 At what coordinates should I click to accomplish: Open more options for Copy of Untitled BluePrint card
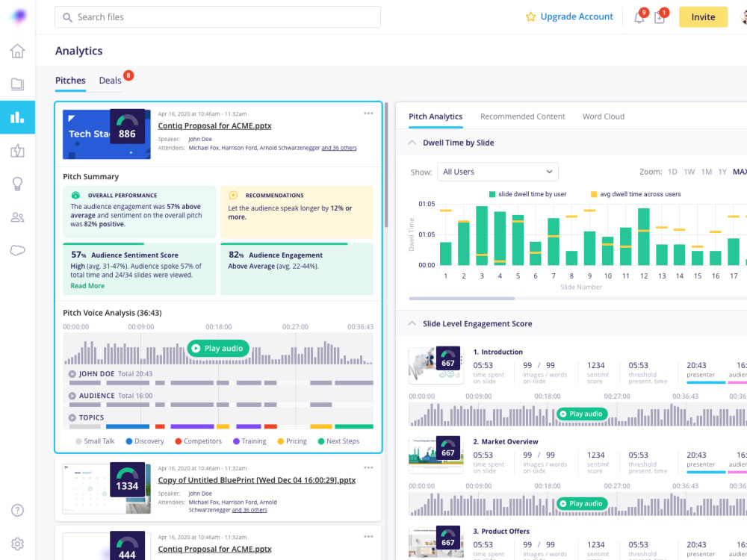(x=368, y=467)
